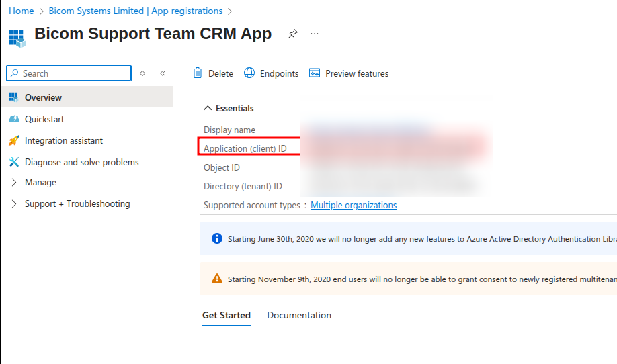
Task: Click the Endpoints globe icon
Action: [x=249, y=73]
